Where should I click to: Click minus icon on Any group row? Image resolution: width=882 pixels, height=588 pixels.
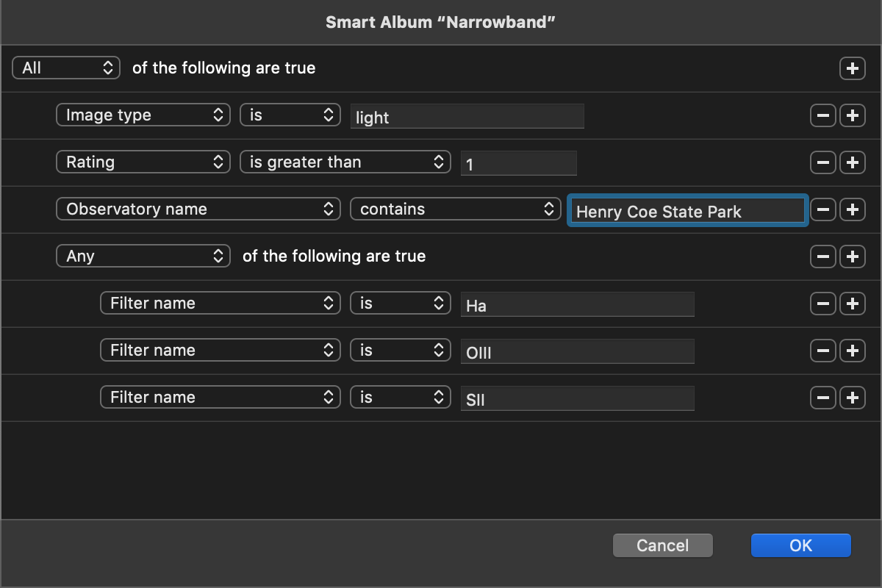[x=822, y=257]
